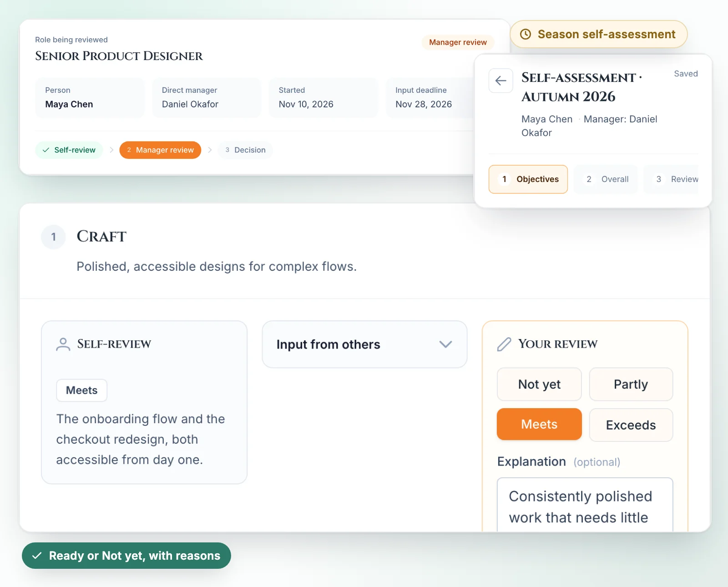Click the pencil icon beside Your review
The image size is (728, 587).
504,344
